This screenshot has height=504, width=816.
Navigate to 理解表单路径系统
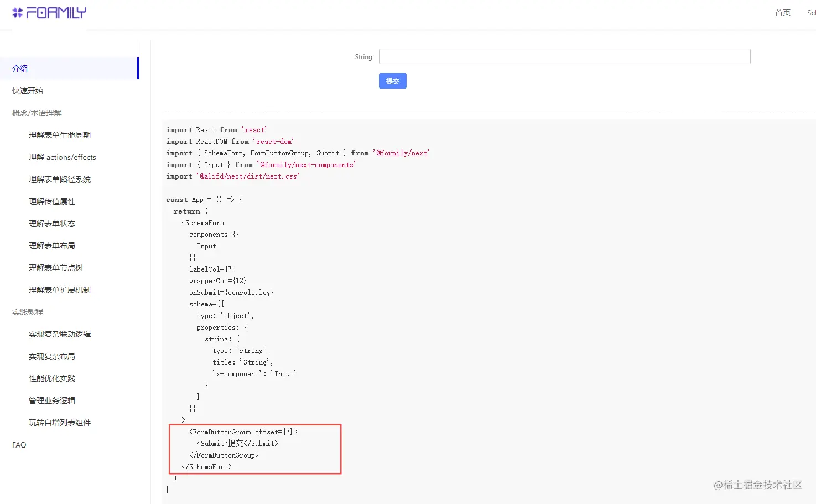[60, 179]
